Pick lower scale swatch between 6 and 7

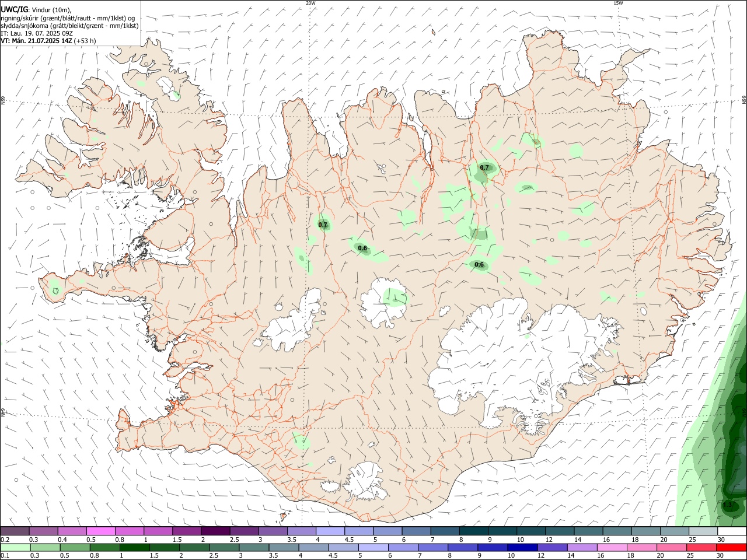pos(403,547)
